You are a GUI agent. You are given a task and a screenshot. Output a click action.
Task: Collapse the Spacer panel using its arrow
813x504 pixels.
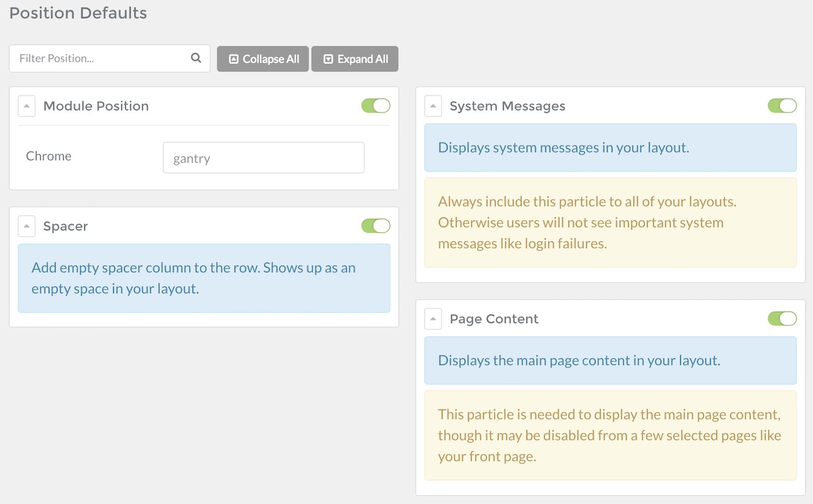coord(26,226)
